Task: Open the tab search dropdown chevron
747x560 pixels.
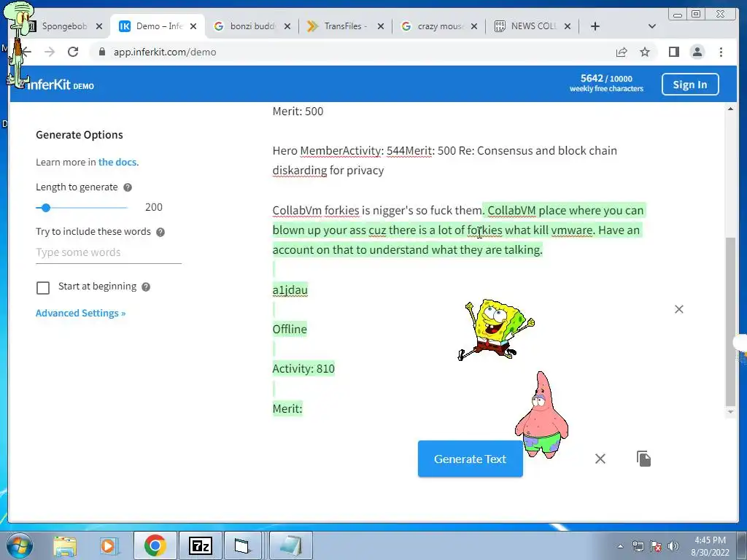Action: [x=652, y=26]
